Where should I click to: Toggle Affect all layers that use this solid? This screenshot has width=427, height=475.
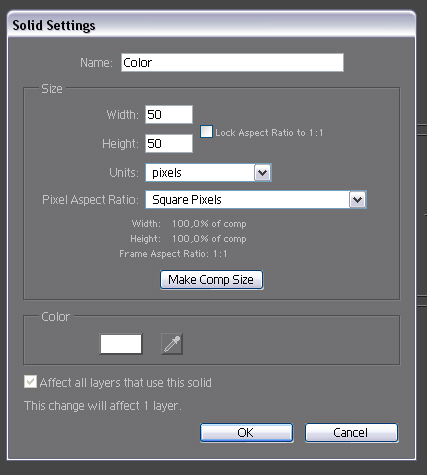pyautogui.click(x=30, y=382)
